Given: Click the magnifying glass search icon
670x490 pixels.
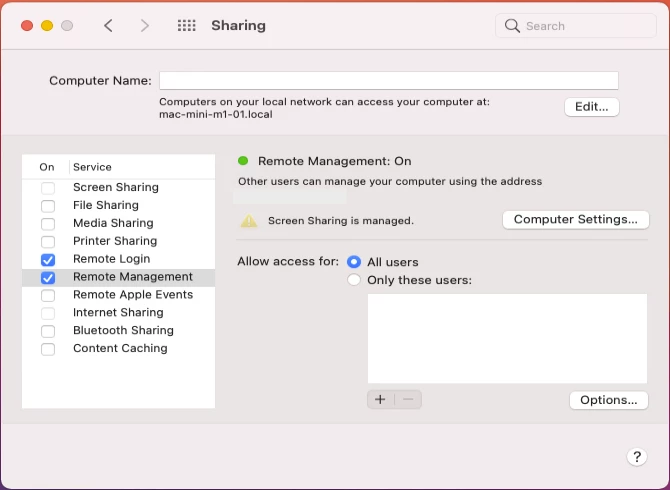Looking at the screenshot, I should tap(512, 26).
